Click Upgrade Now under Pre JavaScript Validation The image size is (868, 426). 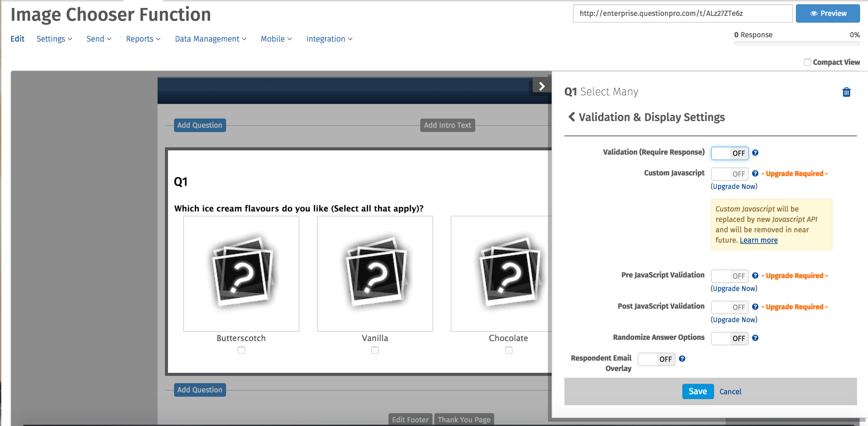(x=734, y=288)
